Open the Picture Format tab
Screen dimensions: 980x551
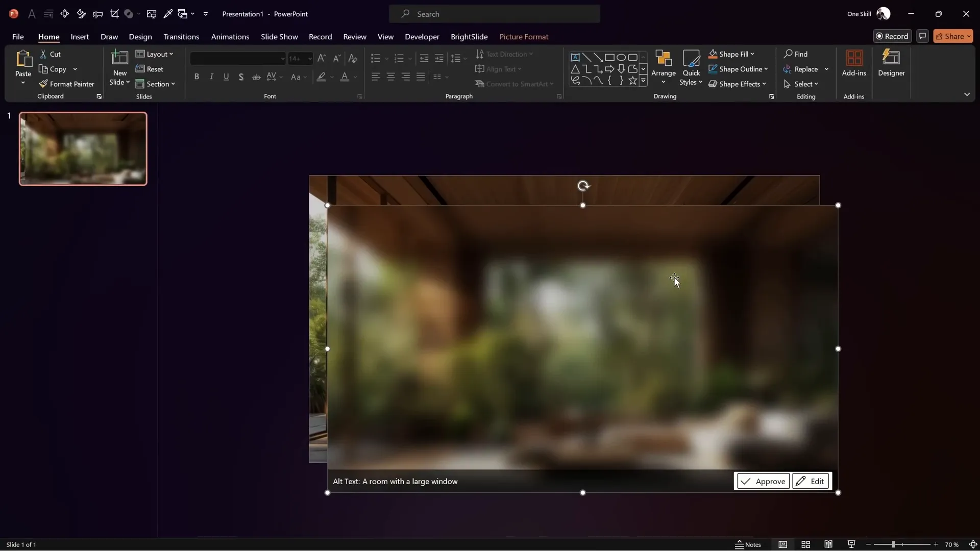[524, 37]
